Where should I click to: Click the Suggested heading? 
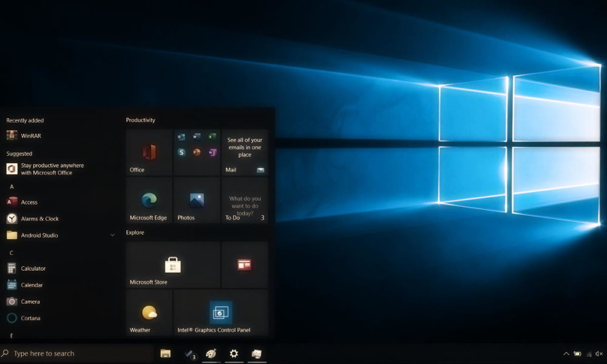click(x=19, y=153)
